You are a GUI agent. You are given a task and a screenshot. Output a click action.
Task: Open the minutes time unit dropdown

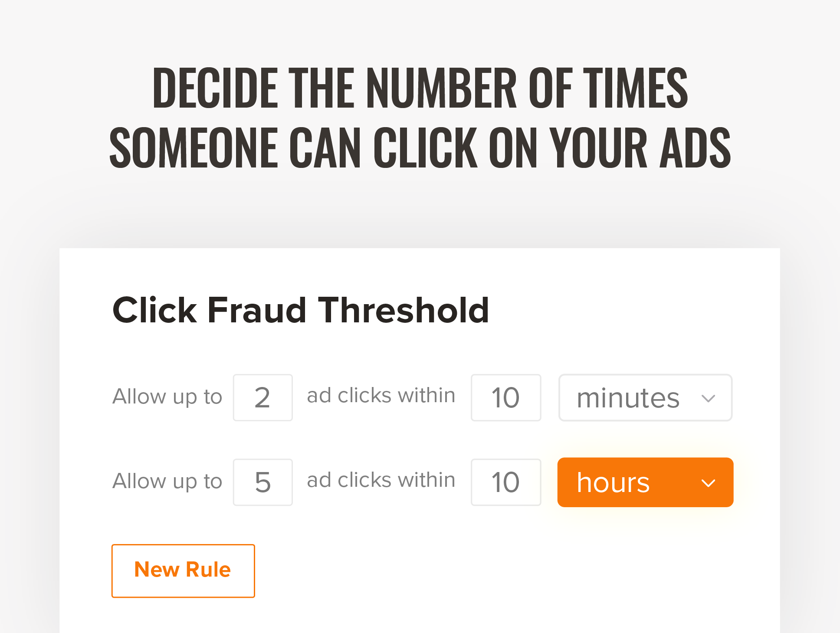click(x=645, y=397)
